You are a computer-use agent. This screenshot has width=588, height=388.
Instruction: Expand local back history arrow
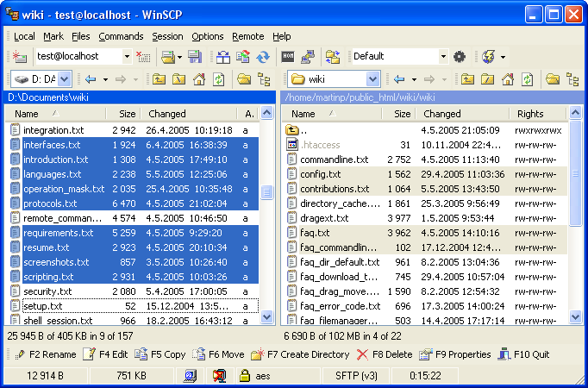tap(105, 79)
